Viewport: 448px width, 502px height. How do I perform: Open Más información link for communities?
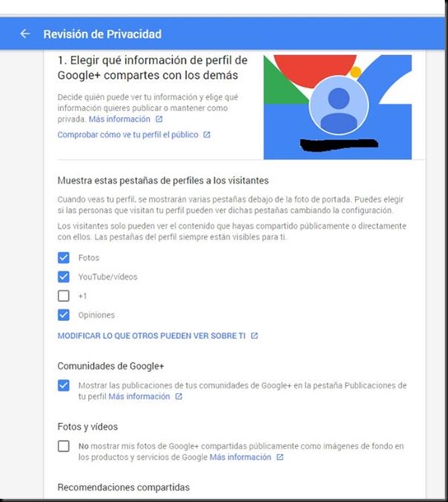click(x=139, y=397)
